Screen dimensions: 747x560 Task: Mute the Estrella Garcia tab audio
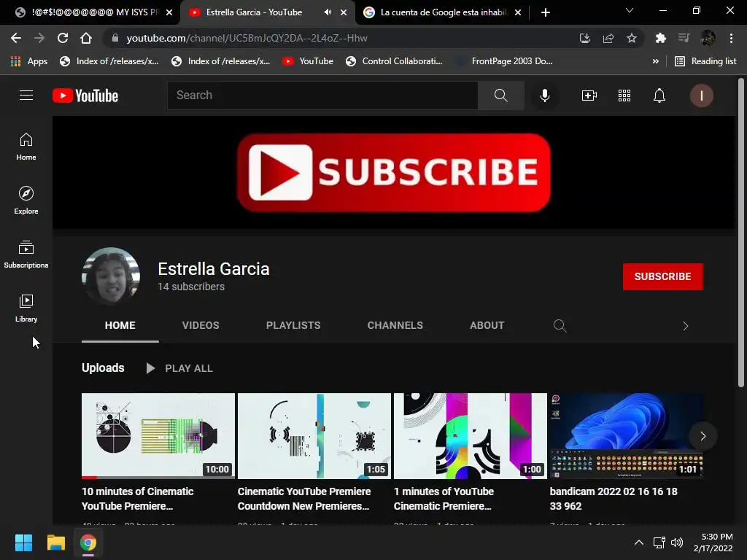click(x=328, y=12)
